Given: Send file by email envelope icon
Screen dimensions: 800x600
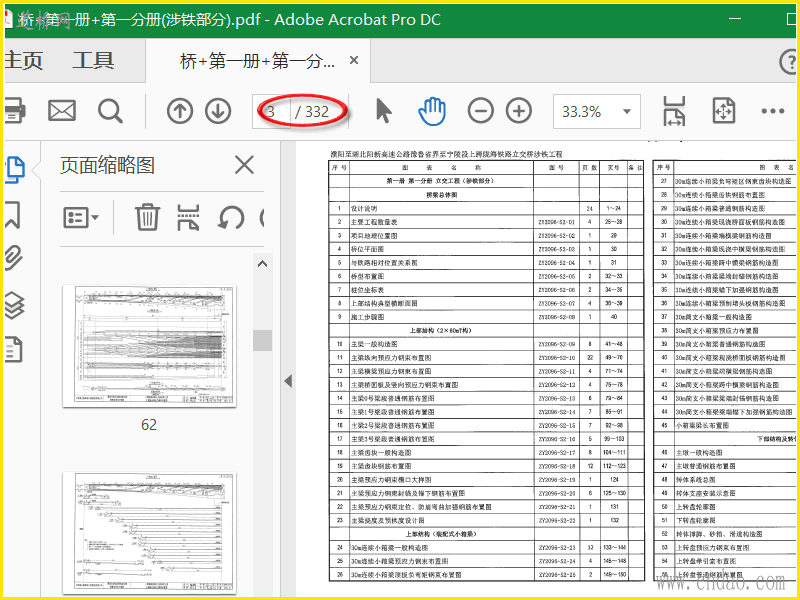Looking at the screenshot, I should click(62, 111).
